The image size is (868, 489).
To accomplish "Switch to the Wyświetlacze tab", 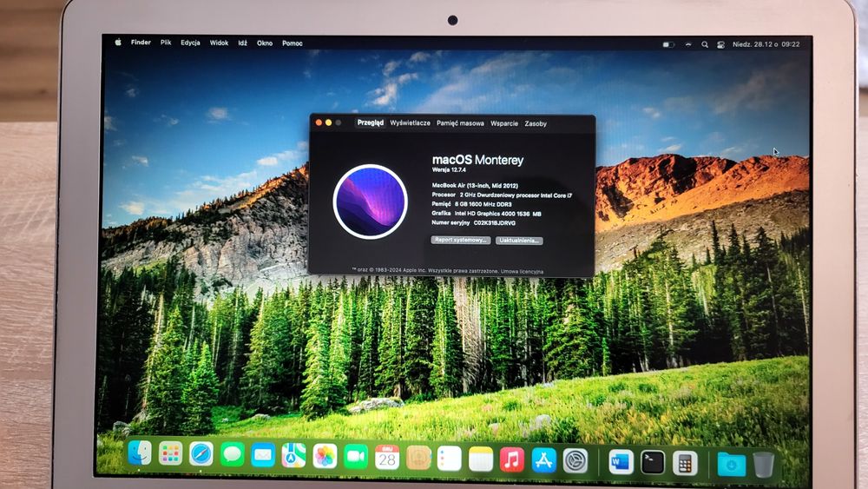I will 411,123.
